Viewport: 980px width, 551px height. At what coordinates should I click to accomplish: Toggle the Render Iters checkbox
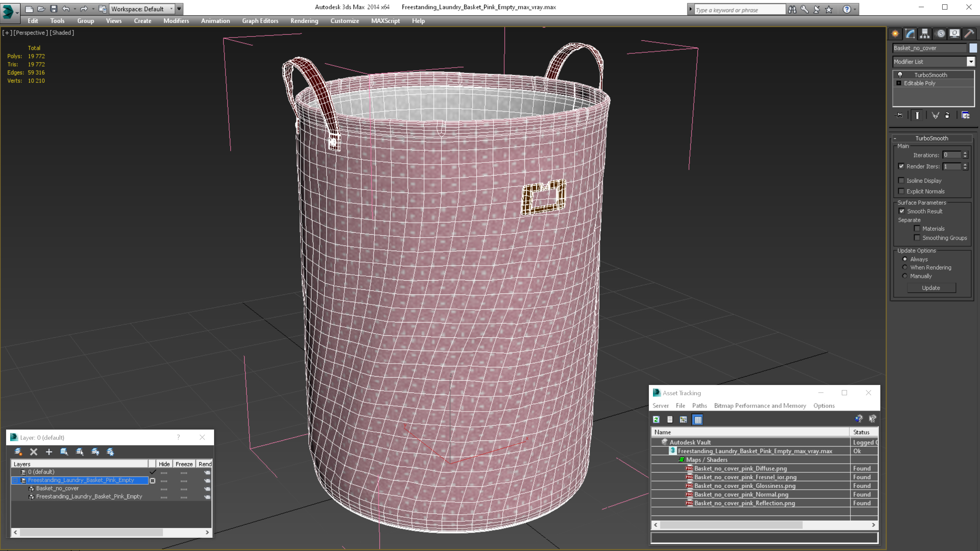coord(901,166)
